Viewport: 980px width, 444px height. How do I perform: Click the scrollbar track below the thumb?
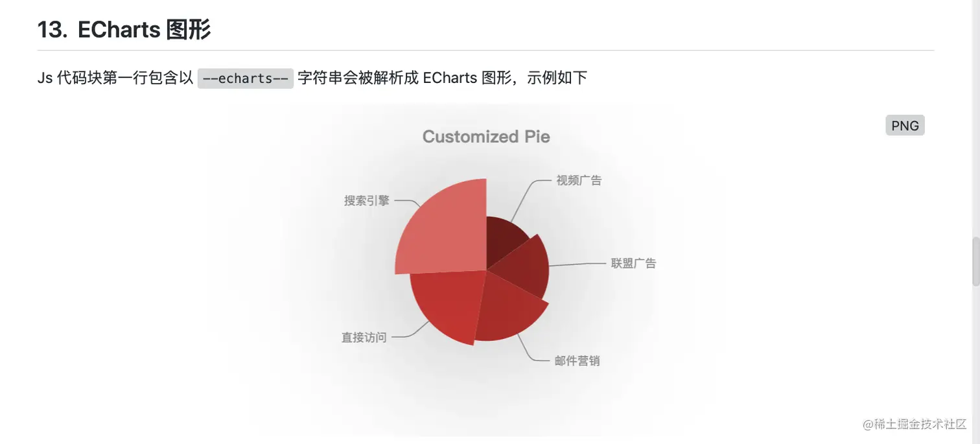[975, 363]
